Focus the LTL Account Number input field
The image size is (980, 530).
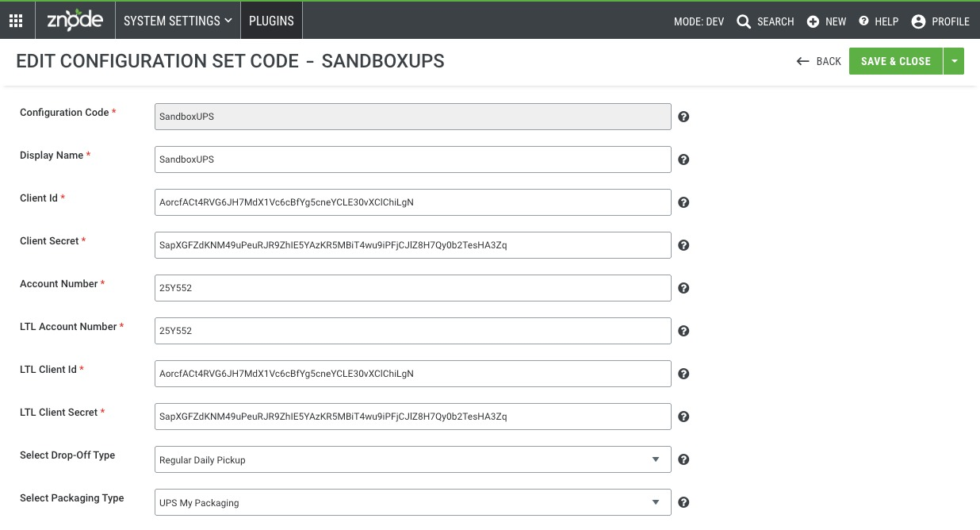point(413,331)
